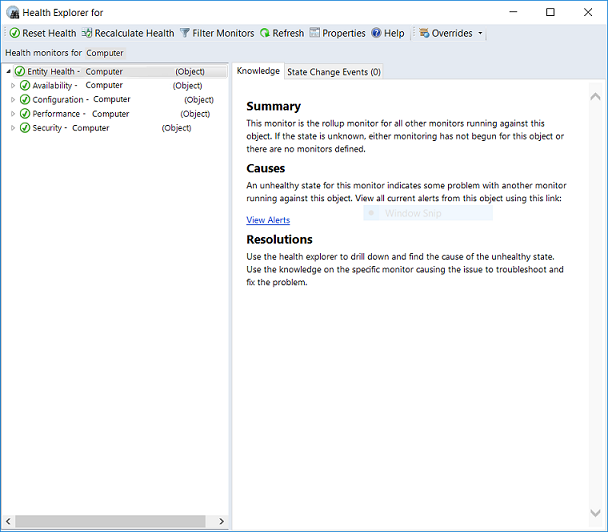Minimize the Health Explorer window
608x532 pixels.
(x=513, y=12)
